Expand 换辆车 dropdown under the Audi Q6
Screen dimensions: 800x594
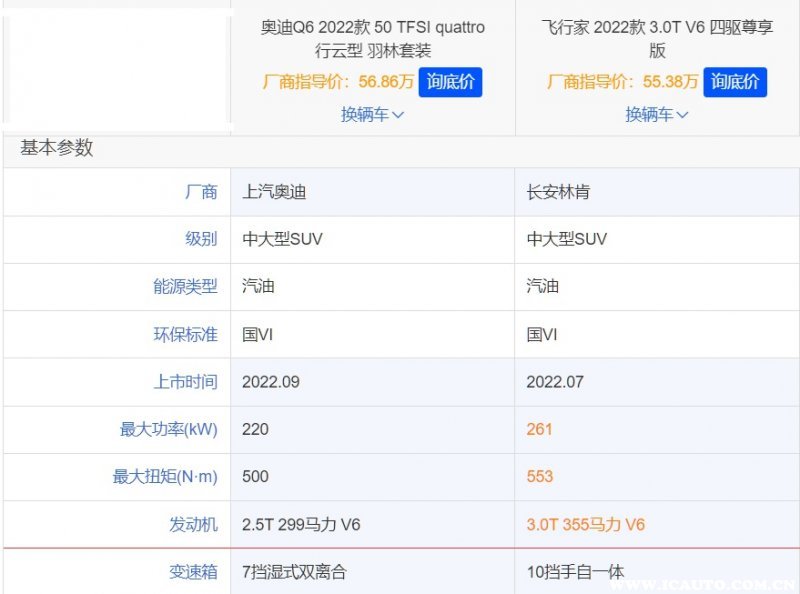click(x=372, y=115)
